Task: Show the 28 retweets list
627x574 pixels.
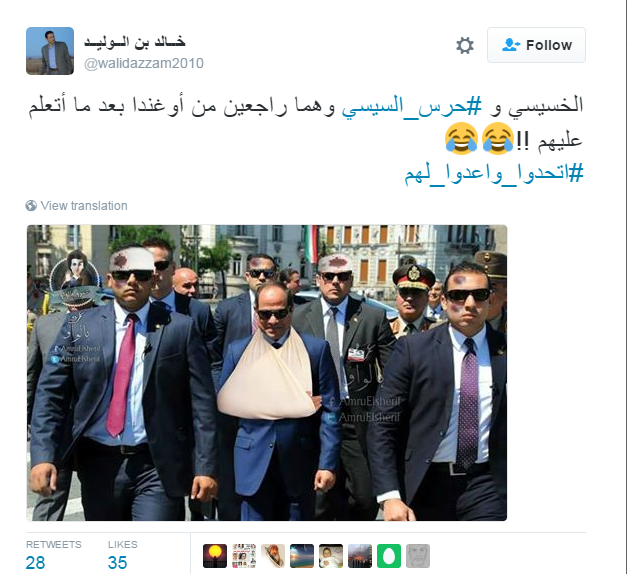Action: (x=54, y=557)
